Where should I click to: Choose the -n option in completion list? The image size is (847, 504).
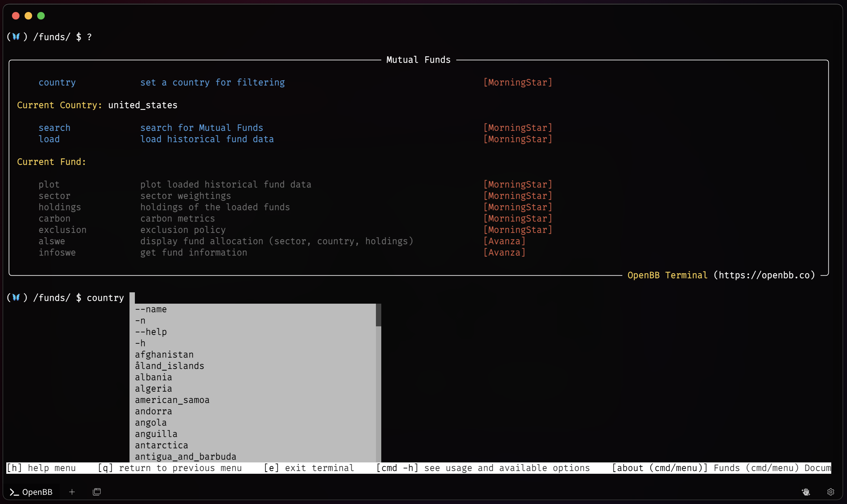point(253,321)
